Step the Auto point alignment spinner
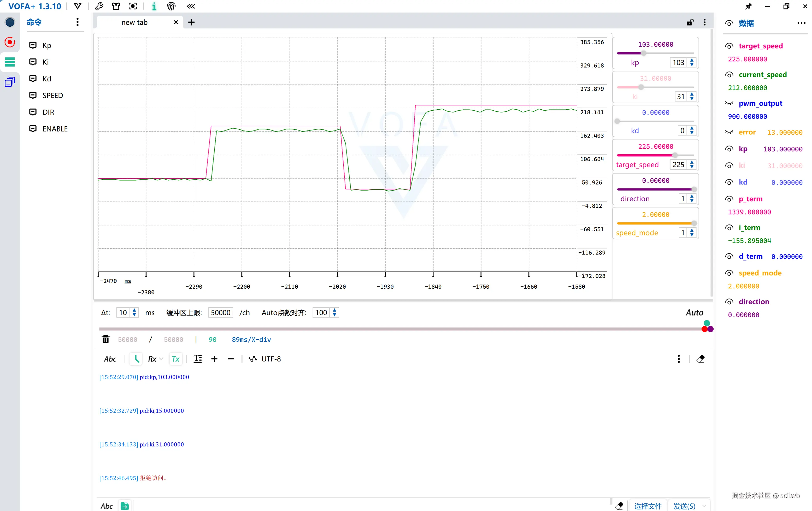Viewport: 812px width, 511px height. tap(334, 312)
